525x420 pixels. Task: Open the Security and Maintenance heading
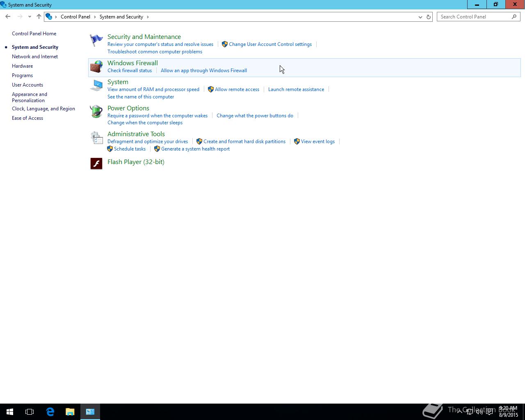point(144,37)
